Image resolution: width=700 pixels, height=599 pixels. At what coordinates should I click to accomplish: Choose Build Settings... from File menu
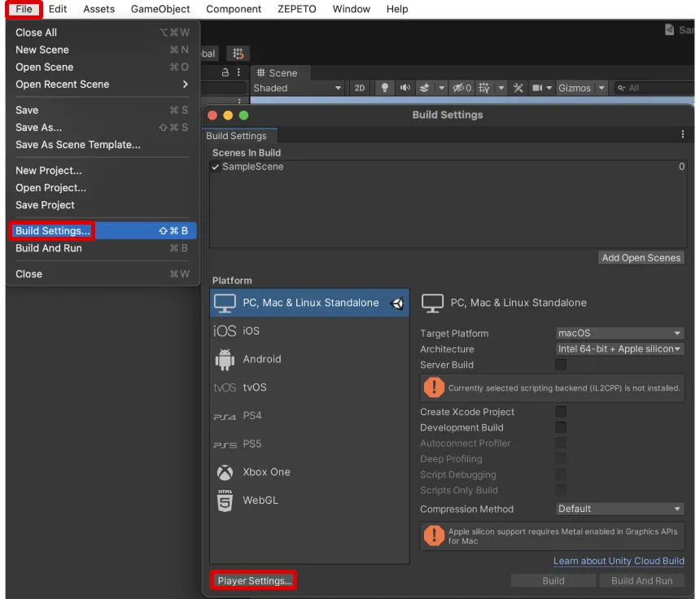(x=103, y=231)
